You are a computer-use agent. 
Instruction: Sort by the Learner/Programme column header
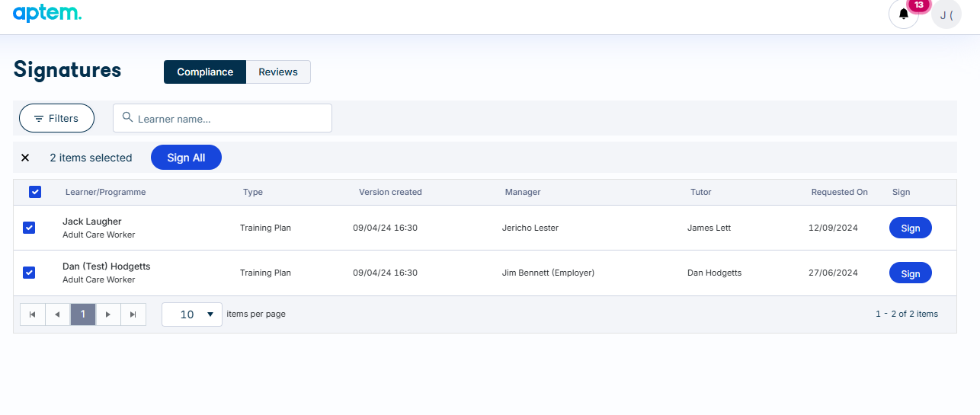(105, 192)
